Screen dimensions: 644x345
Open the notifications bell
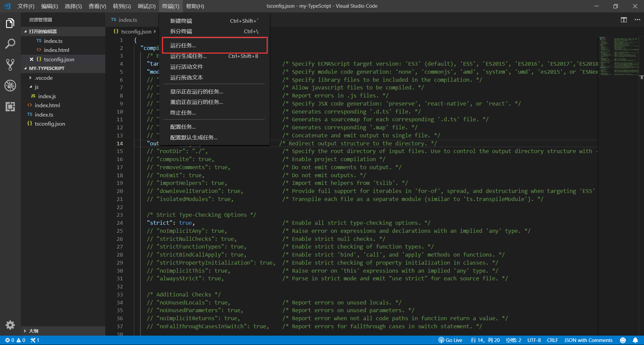[x=635, y=340]
